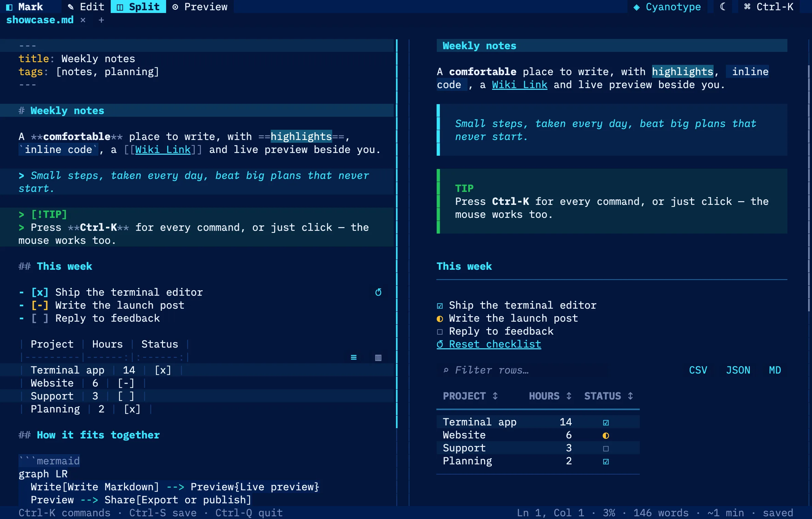Click the table grid icon in editor
This screenshot has height=519, width=812.
378,357
